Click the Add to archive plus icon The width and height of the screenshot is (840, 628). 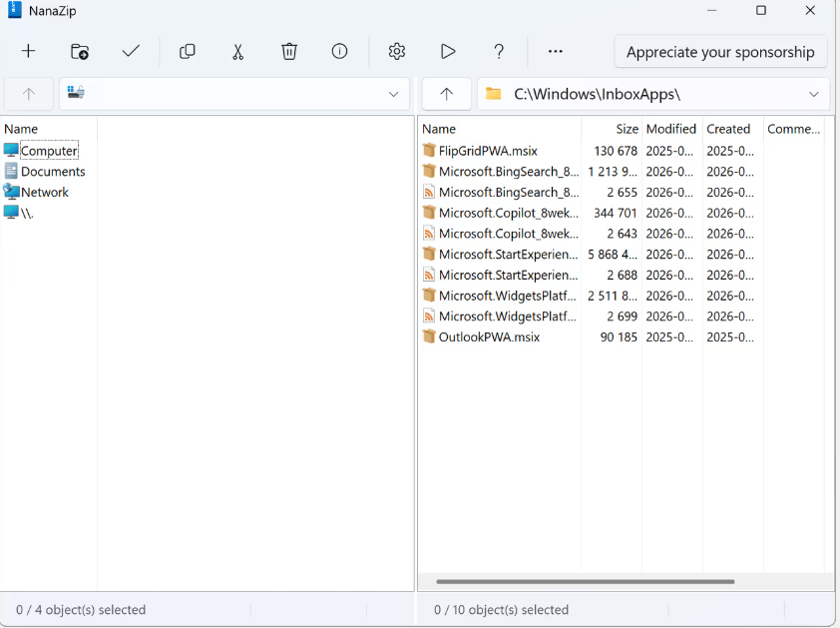click(28, 52)
